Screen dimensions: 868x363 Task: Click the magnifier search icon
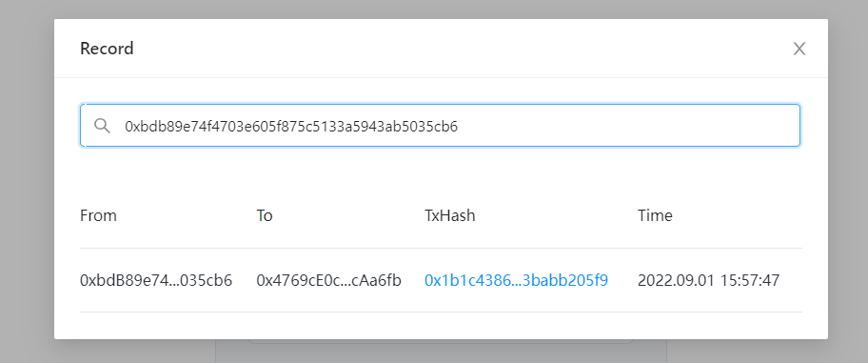(102, 126)
